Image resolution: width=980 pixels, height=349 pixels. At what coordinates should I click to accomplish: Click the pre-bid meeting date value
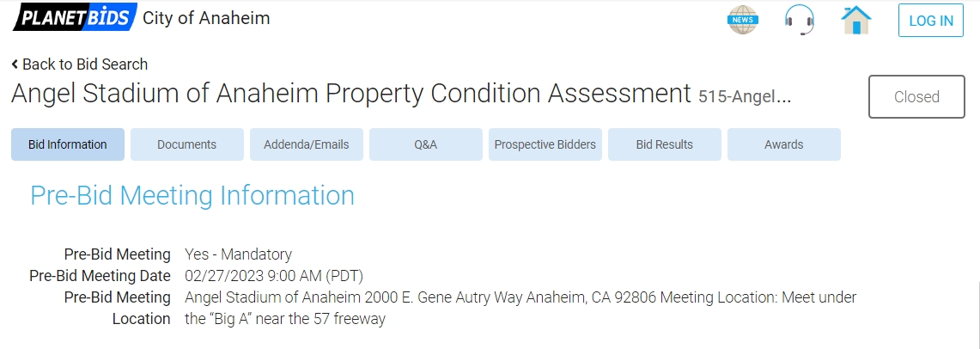274,276
